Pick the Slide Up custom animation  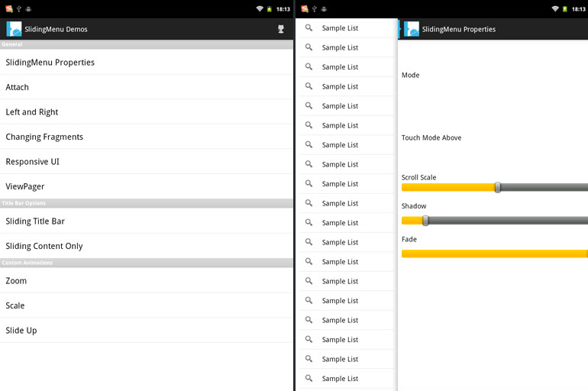(21, 331)
